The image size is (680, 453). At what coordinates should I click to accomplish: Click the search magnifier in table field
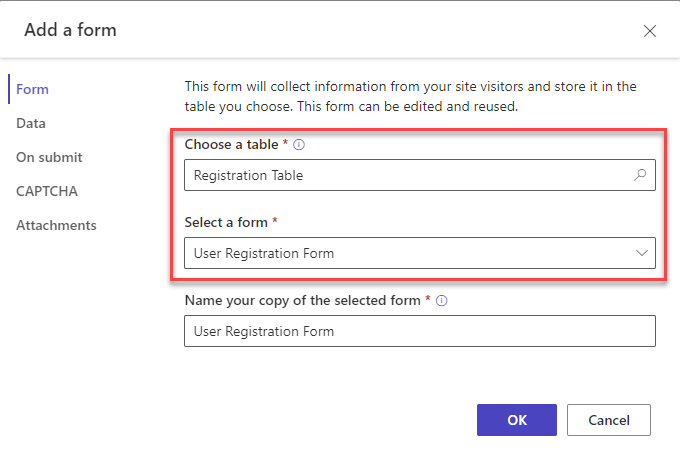(641, 175)
